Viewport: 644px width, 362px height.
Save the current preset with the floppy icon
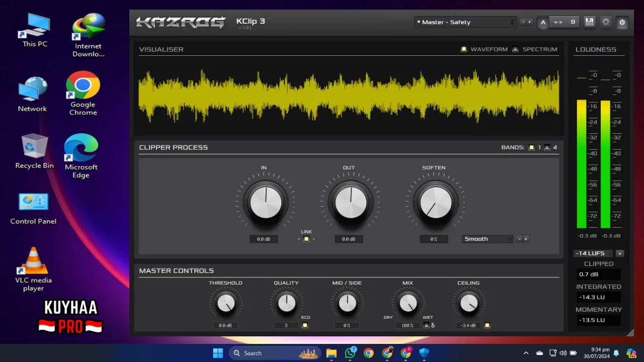click(590, 22)
